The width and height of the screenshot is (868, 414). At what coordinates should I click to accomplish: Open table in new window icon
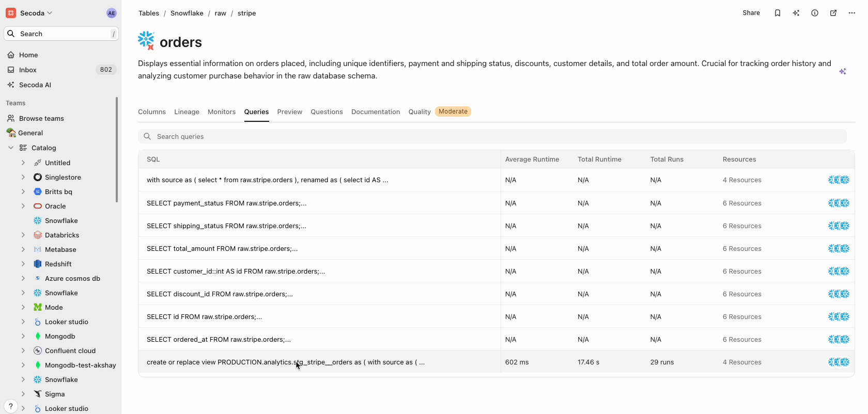tap(833, 13)
